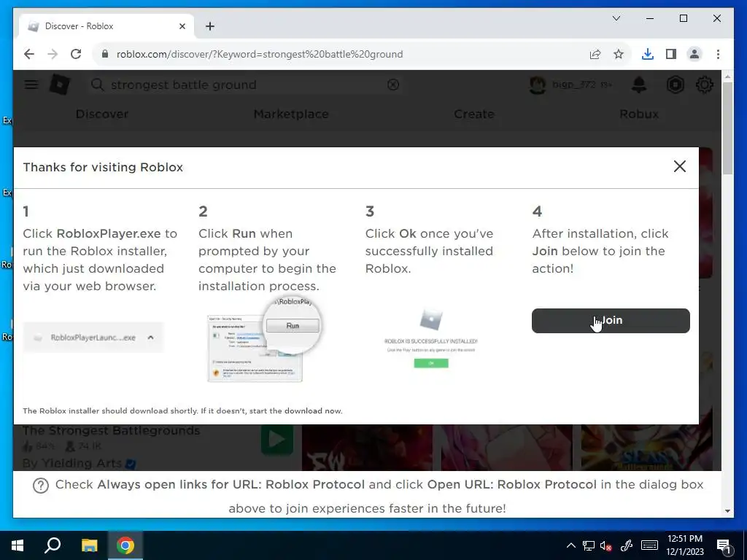Click the Roblox search magnifier icon
747x560 pixels.
[x=97, y=85]
